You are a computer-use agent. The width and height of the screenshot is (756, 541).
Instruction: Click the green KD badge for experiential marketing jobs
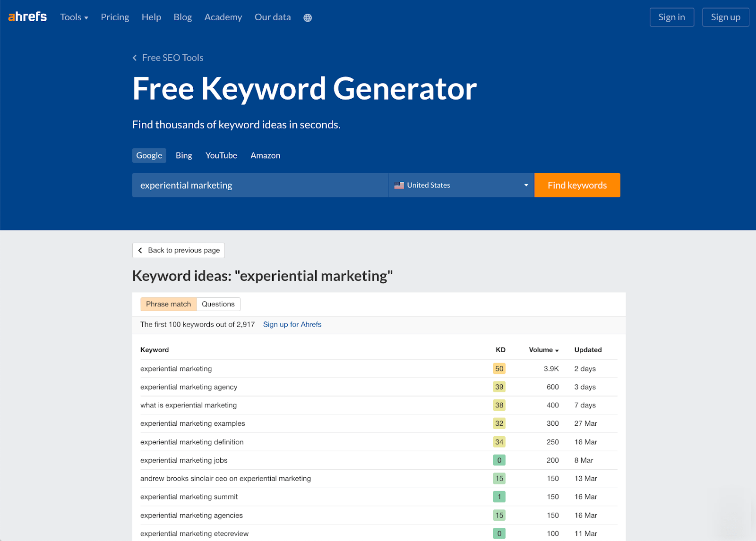pyautogui.click(x=499, y=460)
